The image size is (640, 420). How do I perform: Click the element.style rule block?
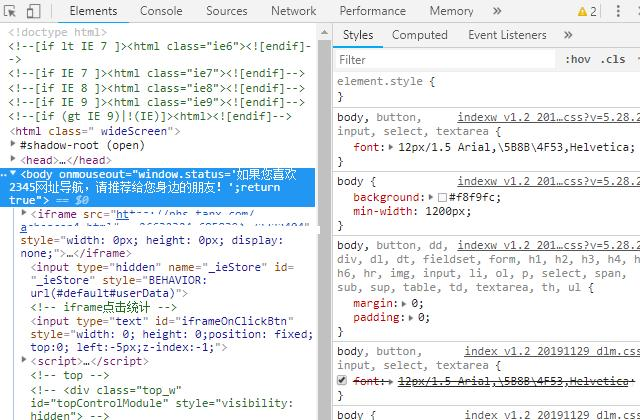coord(487,89)
